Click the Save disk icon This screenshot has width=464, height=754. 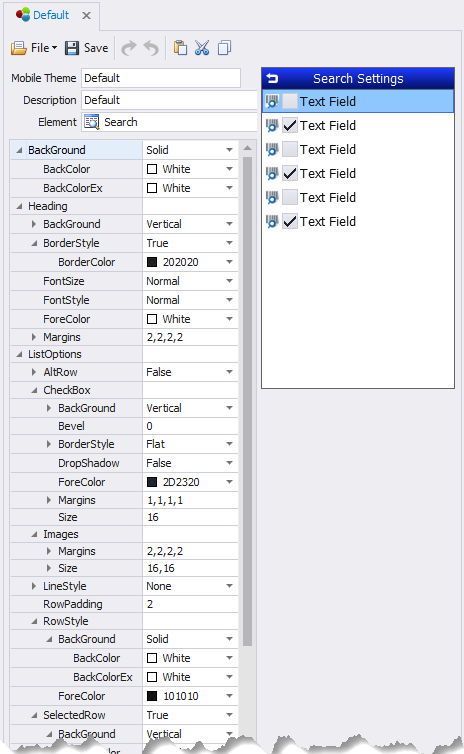(x=72, y=48)
